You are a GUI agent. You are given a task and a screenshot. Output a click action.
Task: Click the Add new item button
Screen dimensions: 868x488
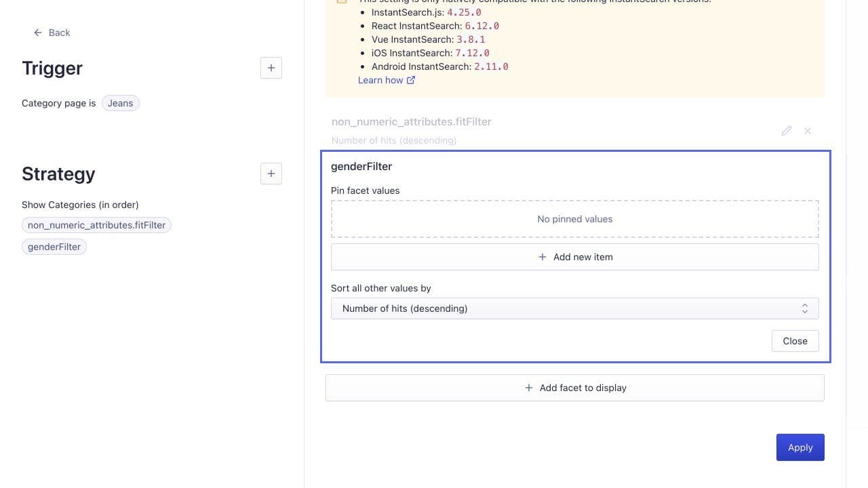pos(575,257)
